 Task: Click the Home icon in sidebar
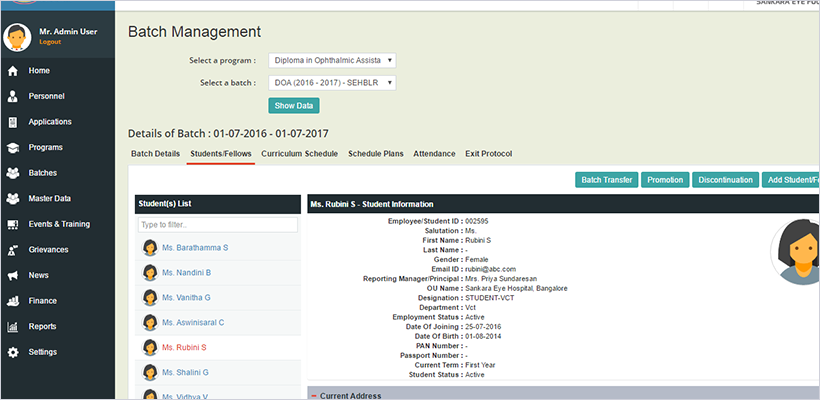click(x=13, y=71)
